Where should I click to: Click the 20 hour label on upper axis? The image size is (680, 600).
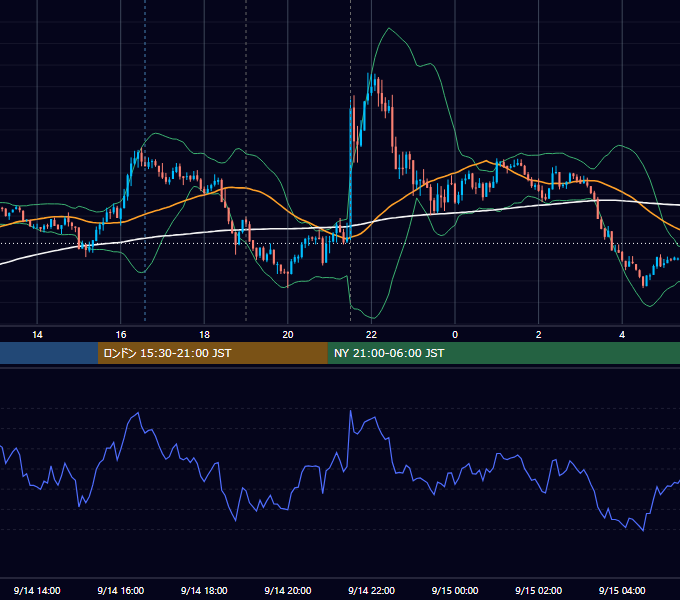(288, 335)
